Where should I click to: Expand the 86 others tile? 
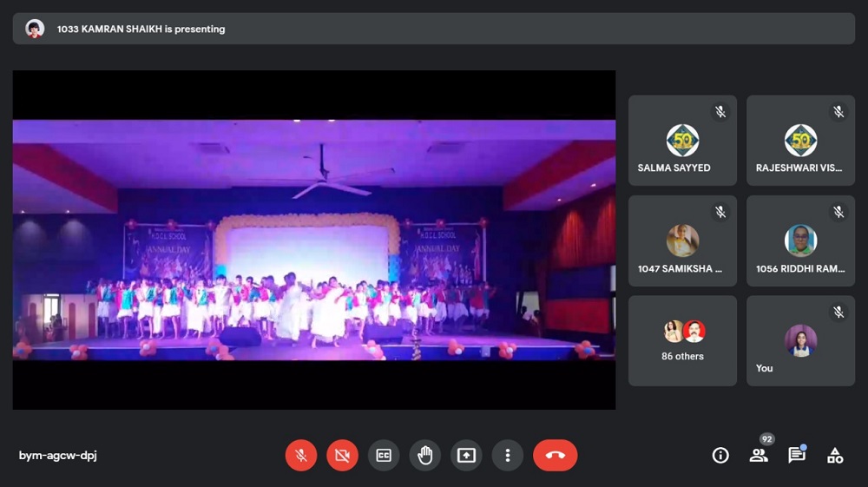pos(681,340)
